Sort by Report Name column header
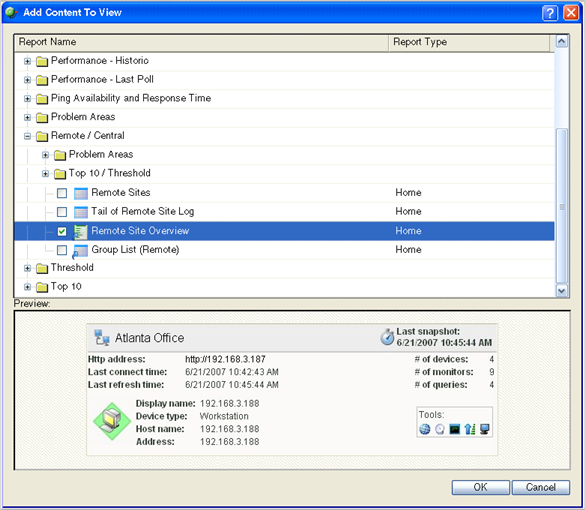585x510 pixels. [x=201, y=42]
